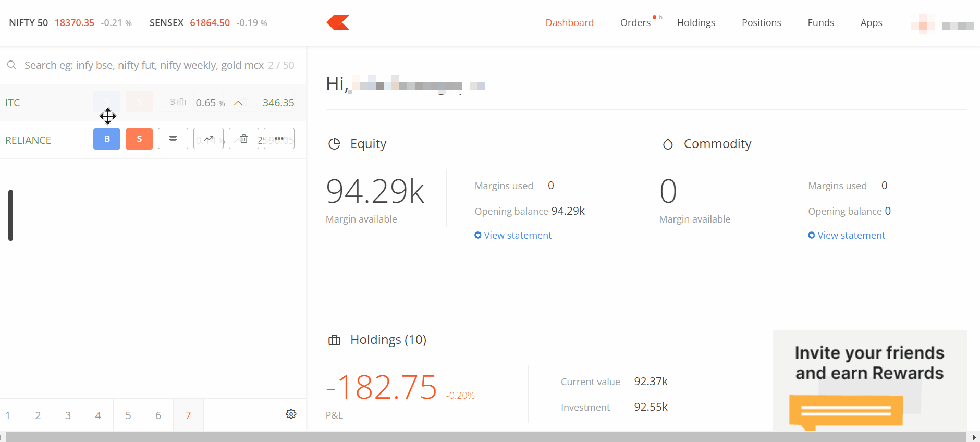Click Equity opening balance 94.29k

click(568, 211)
